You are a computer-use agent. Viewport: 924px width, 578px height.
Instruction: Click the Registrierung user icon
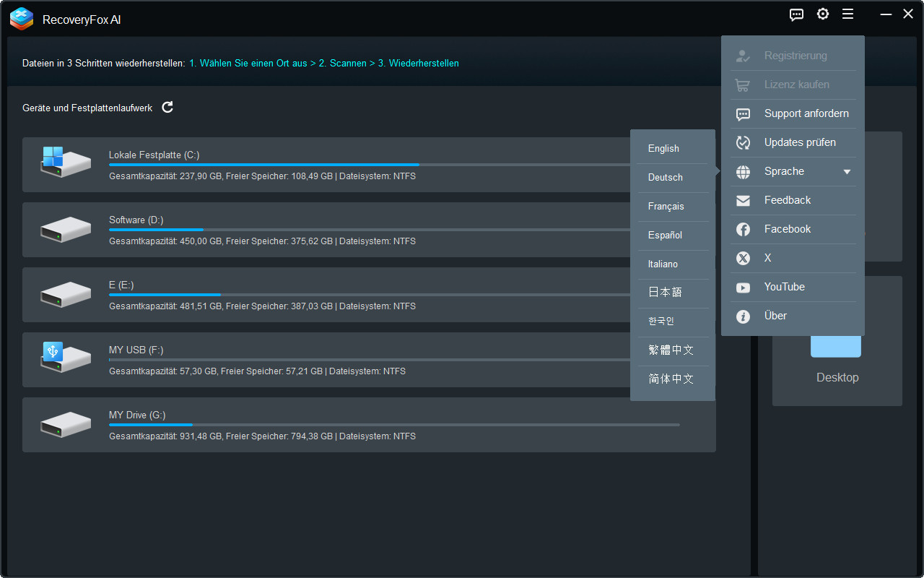coord(743,56)
